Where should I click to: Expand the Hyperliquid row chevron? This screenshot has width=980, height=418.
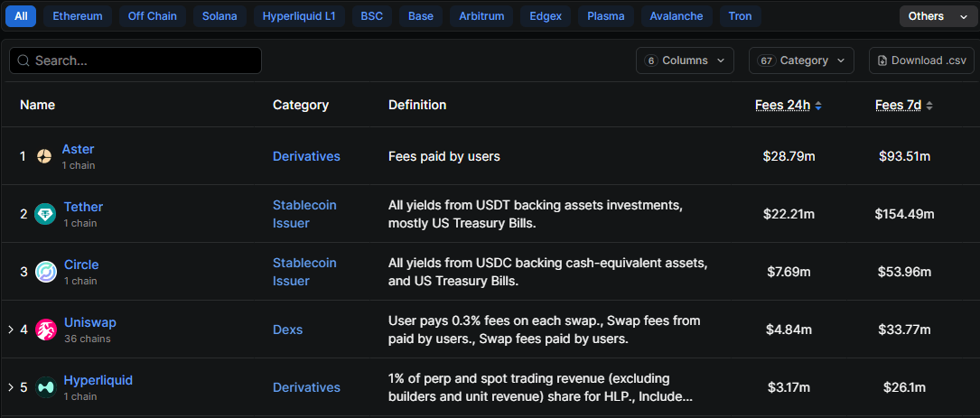click(x=10, y=387)
